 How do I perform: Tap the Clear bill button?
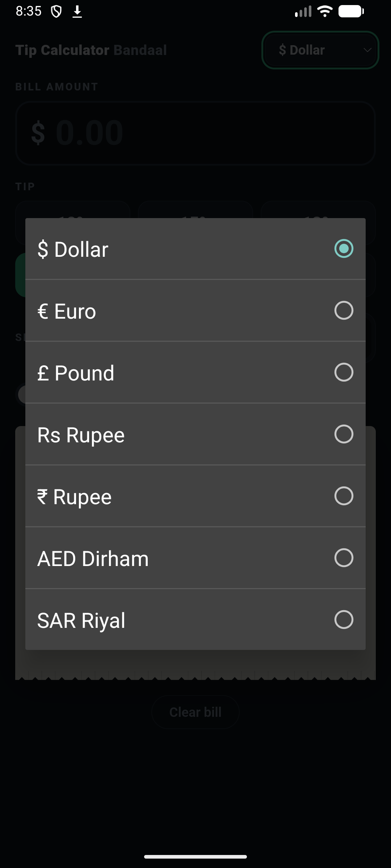click(195, 712)
